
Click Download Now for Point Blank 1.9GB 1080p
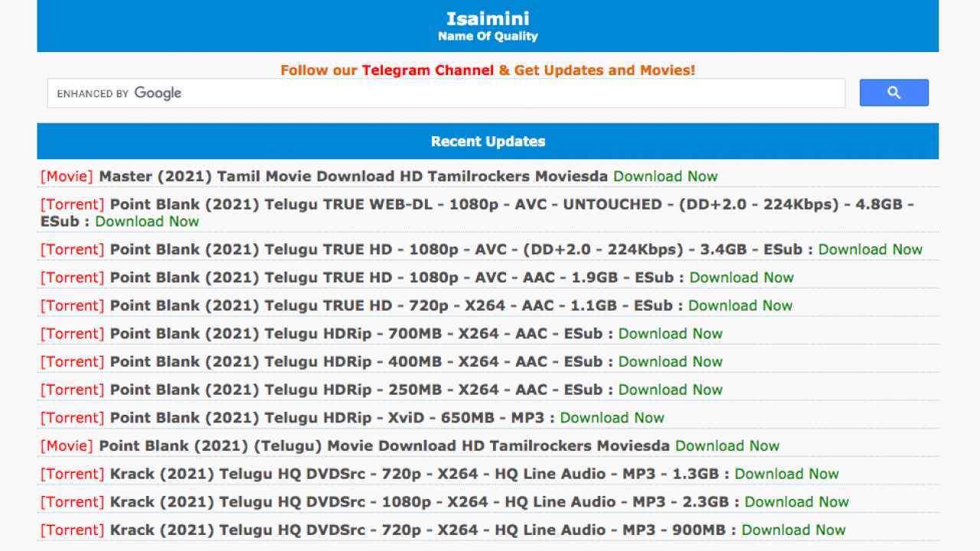click(x=742, y=277)
